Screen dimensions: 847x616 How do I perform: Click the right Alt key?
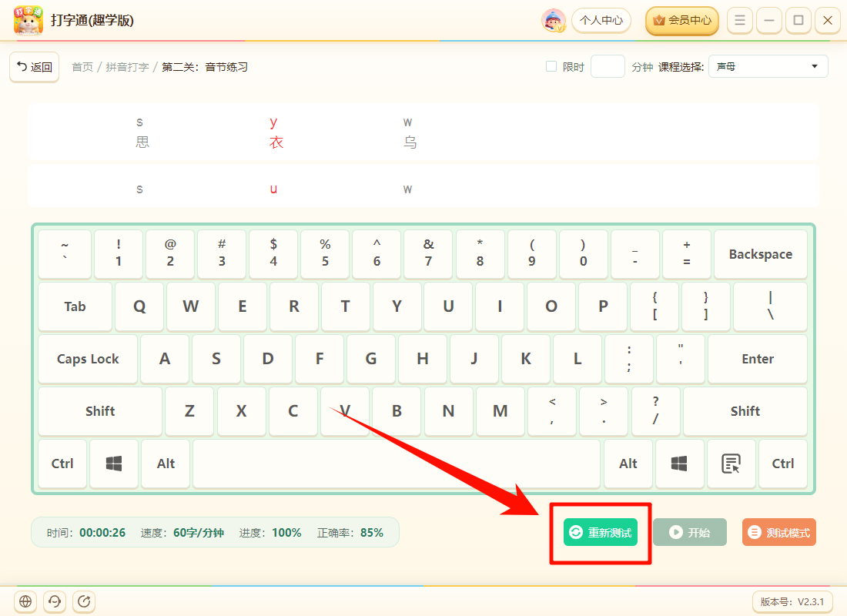(628, 464)
